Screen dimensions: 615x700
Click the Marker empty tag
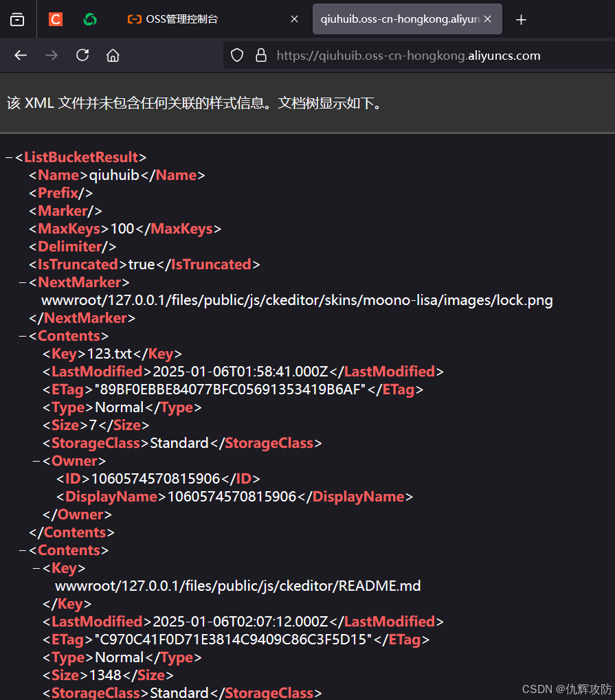[66, 211]
